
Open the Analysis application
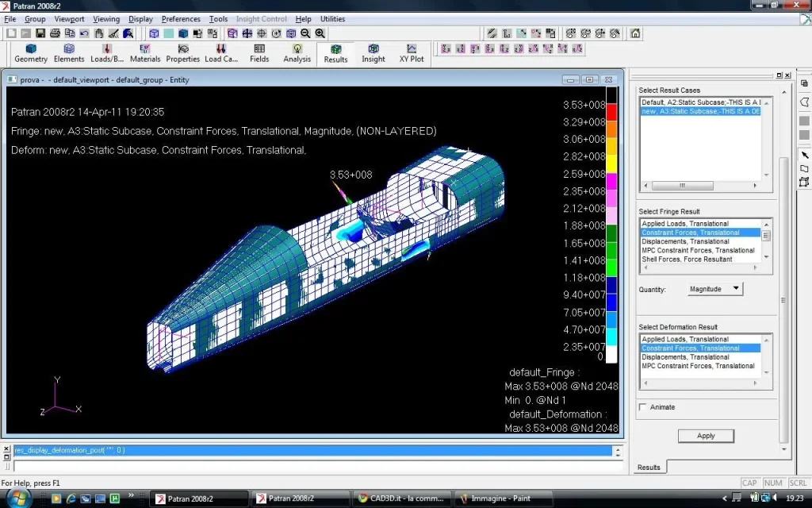coord(297,53)
